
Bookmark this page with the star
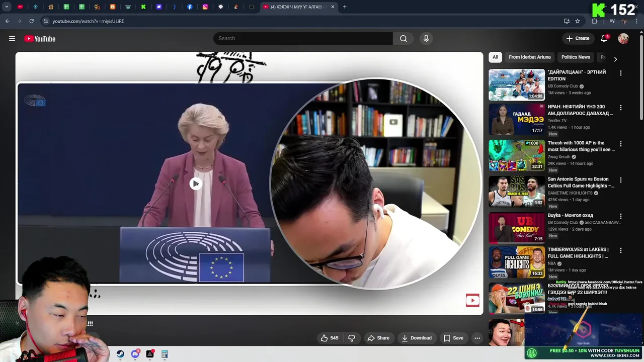point(578,21)
